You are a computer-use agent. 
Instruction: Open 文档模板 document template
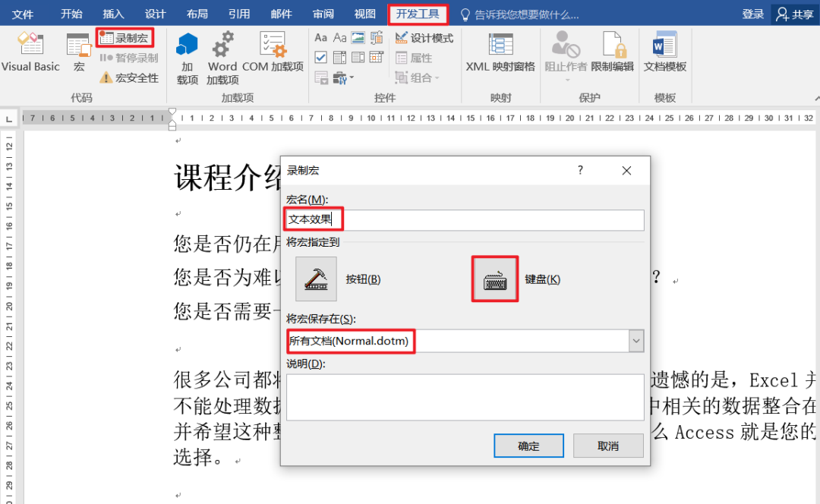pos(664,52)
